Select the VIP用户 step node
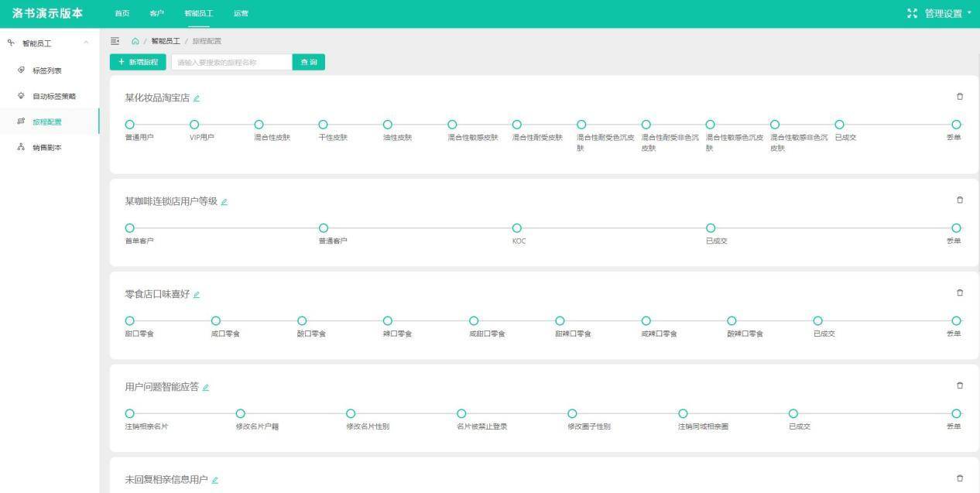 194,125
